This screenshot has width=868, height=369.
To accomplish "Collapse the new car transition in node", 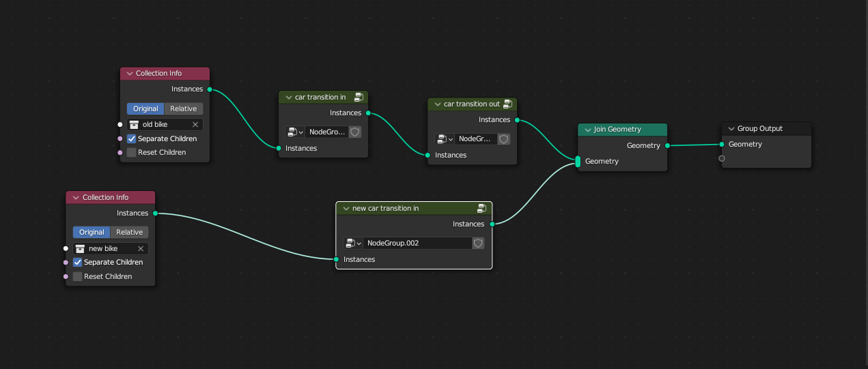I will pyautogui.click(x=346, y=209).
